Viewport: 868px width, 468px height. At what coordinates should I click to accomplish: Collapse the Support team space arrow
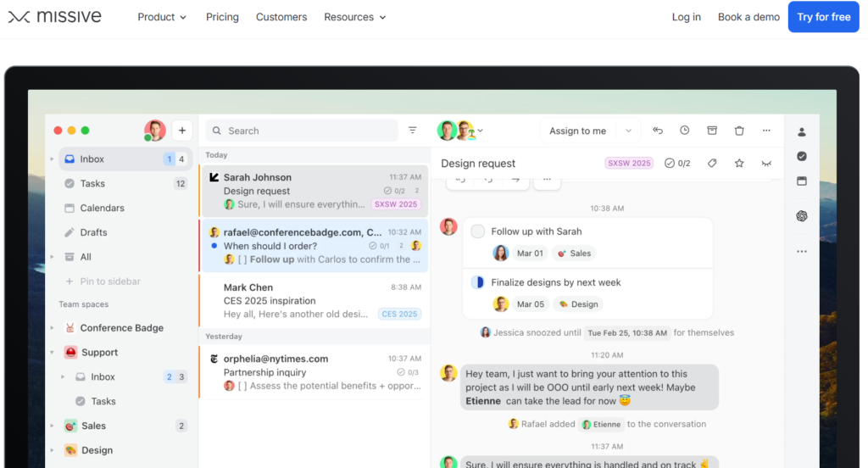coord(52,352)
